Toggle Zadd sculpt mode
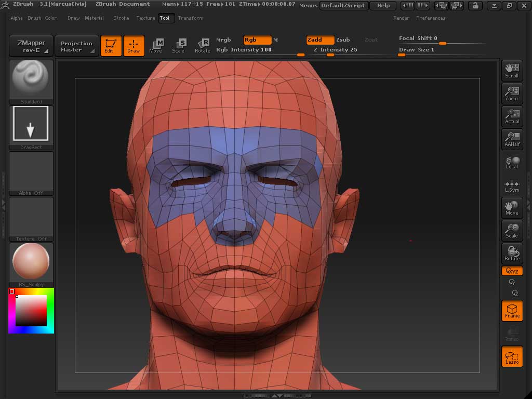The image size is (532, 399). click(320, 40)
